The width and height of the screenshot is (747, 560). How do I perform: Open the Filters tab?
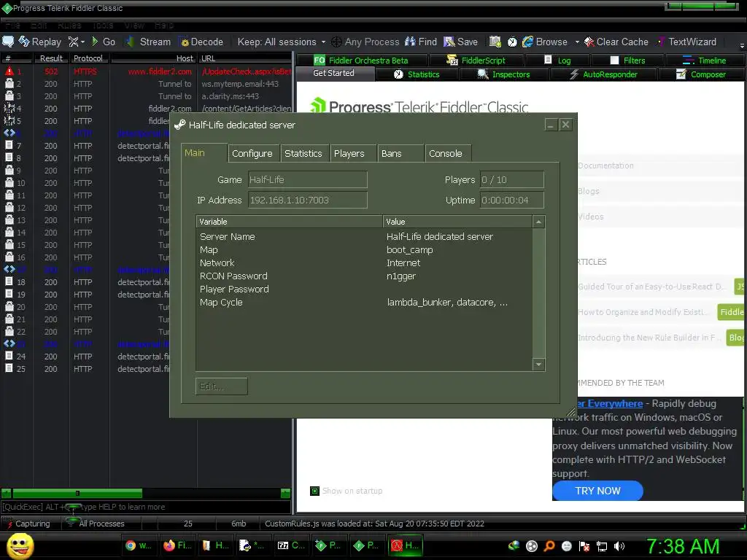(x=627, y=61)
